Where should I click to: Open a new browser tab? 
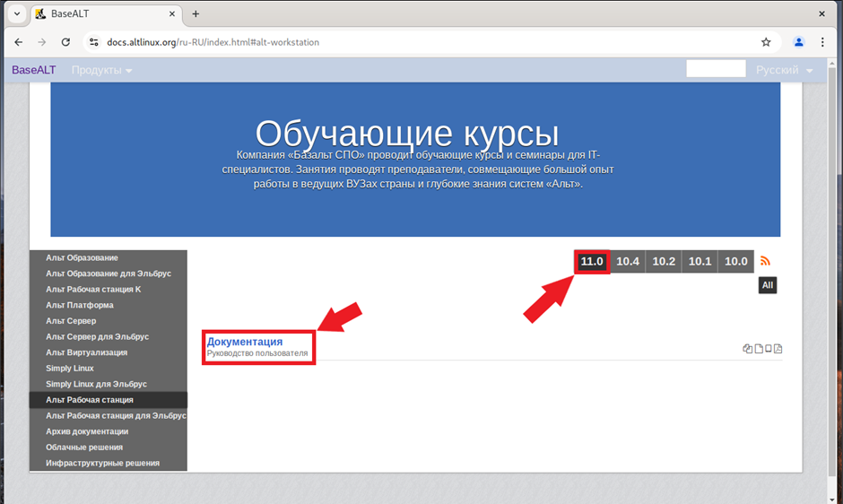[196, 13]
